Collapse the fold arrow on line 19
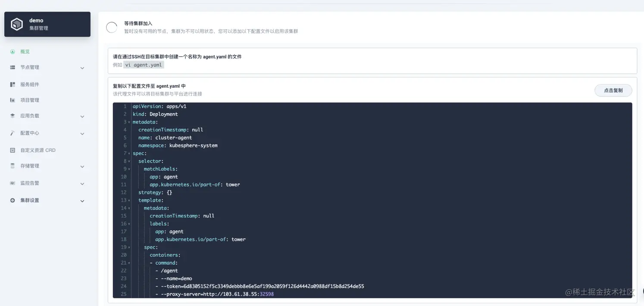 click(x=129, y=247)
